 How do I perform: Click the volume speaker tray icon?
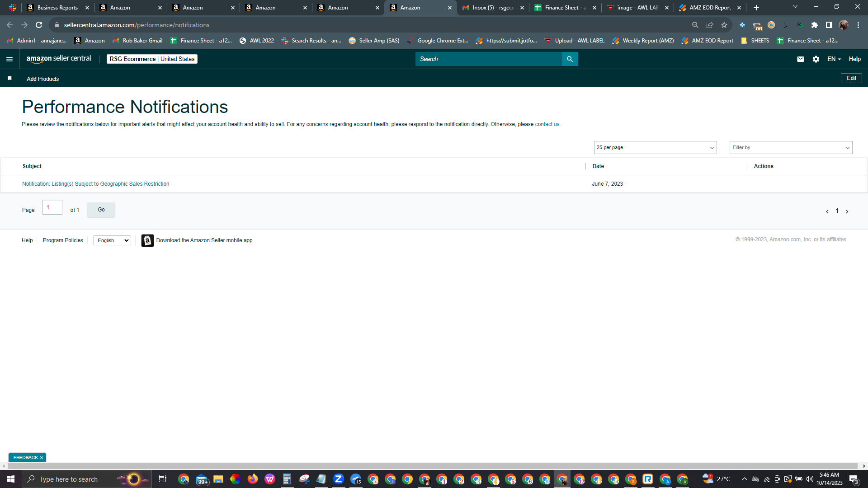point(809,479)
